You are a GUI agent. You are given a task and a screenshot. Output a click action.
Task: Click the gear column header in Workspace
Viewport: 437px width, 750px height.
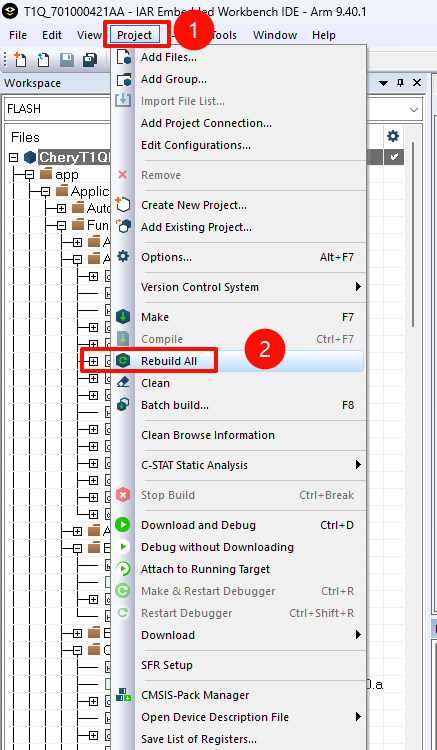(393, 136)
